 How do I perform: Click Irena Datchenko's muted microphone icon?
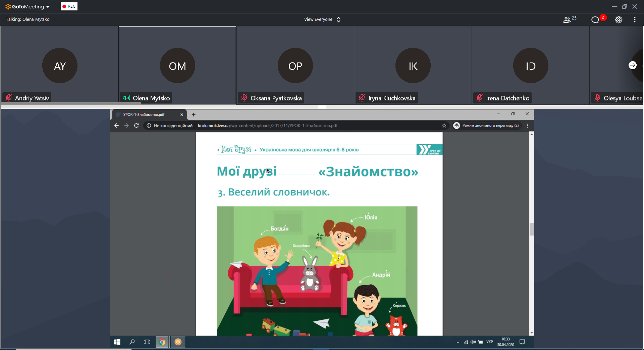[x=480, y=98]
